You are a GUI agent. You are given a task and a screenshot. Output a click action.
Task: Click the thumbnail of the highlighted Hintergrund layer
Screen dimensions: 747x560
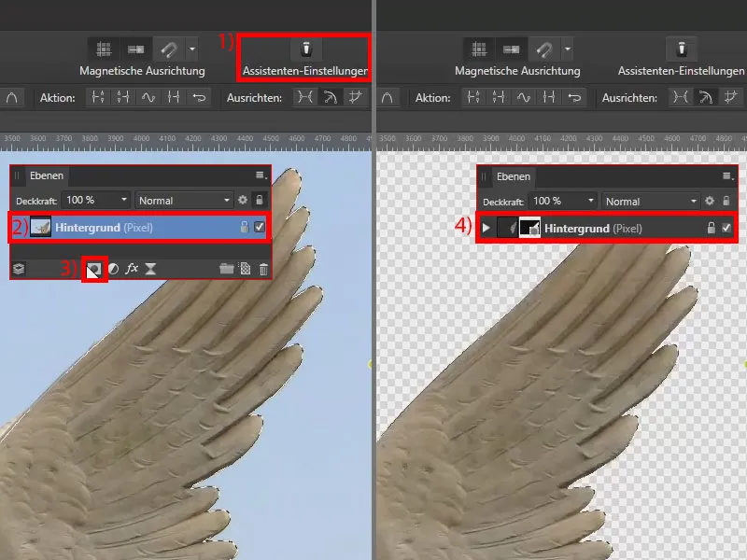(40, 227)
